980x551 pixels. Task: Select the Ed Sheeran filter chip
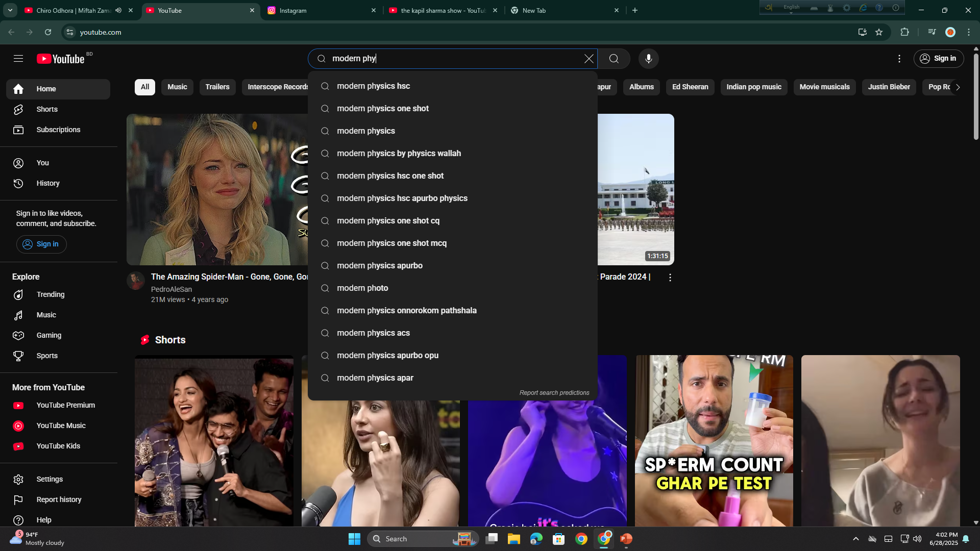pyautogui.click(x=690, y=87)
